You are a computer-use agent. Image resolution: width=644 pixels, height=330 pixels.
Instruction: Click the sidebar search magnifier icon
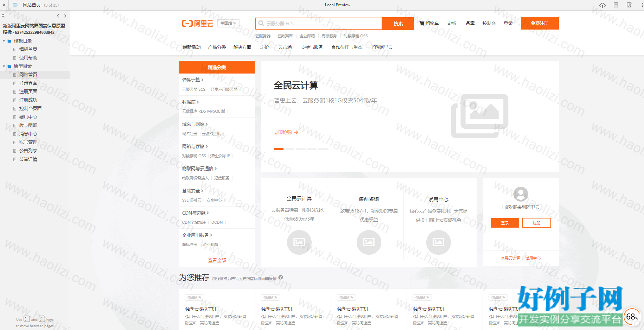pos(3,16)
